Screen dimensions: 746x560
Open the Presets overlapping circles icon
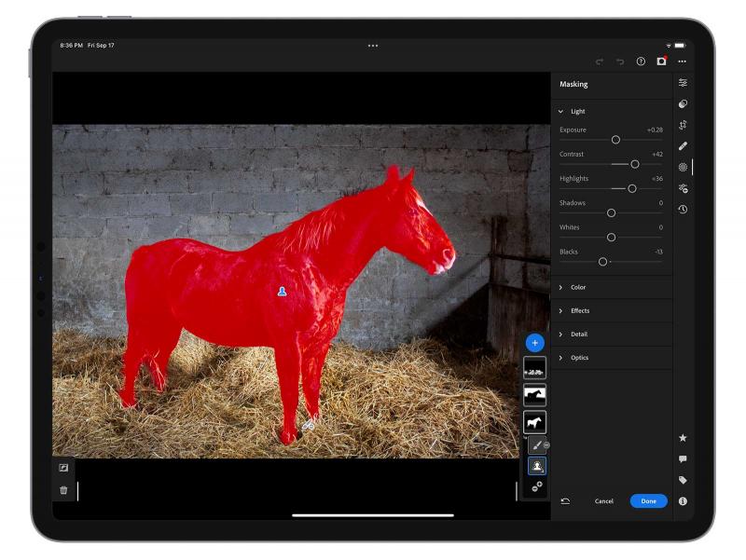(683, 104)
